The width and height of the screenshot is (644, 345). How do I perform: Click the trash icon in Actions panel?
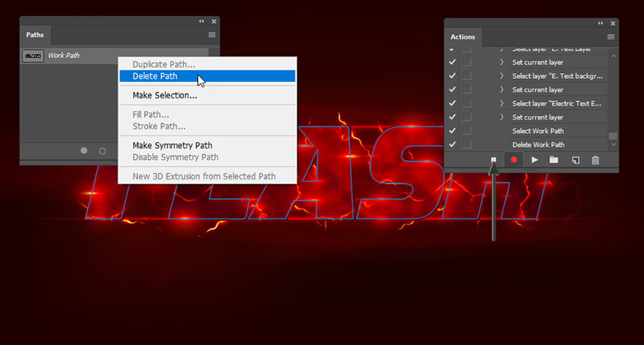[x=596, y=160]
